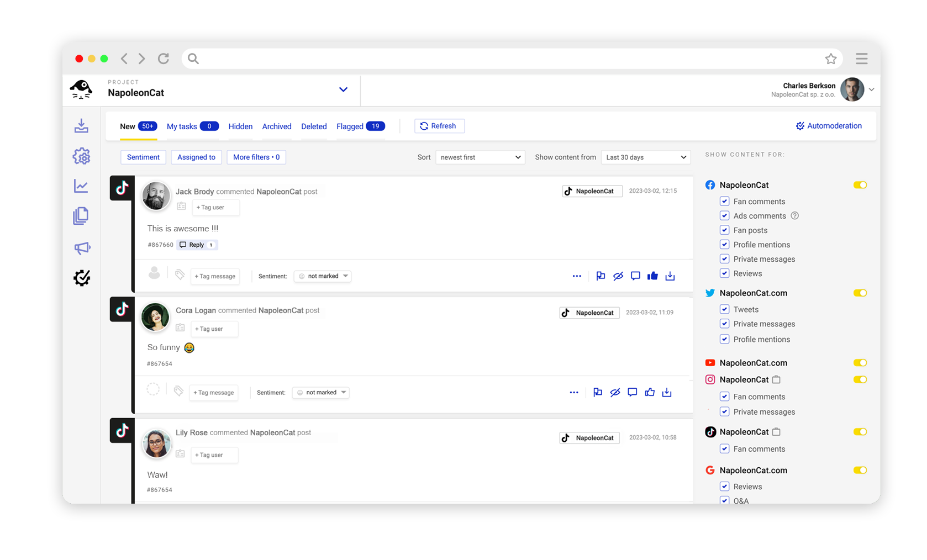Reply to Cora Logan's comment via speech bubble icon

[x=633, y=392]
